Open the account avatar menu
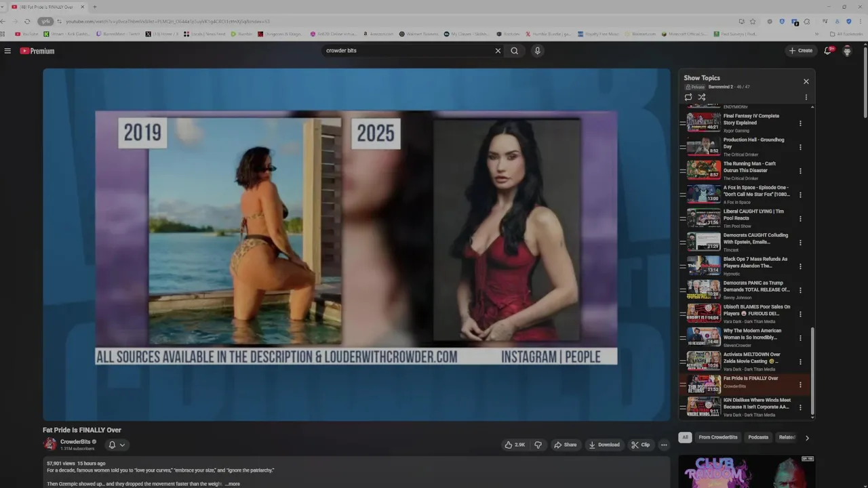Screen dimensions: 868x488 (x=847, y=51)
